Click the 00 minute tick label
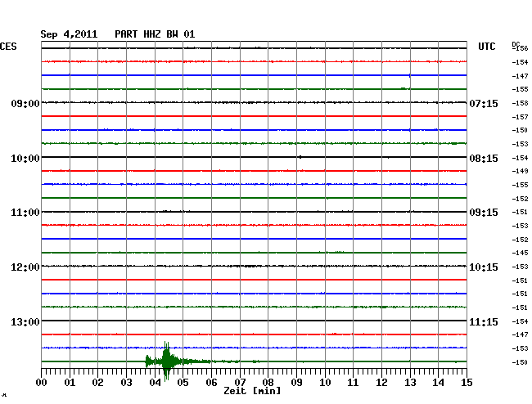 [x=42, y=382]
